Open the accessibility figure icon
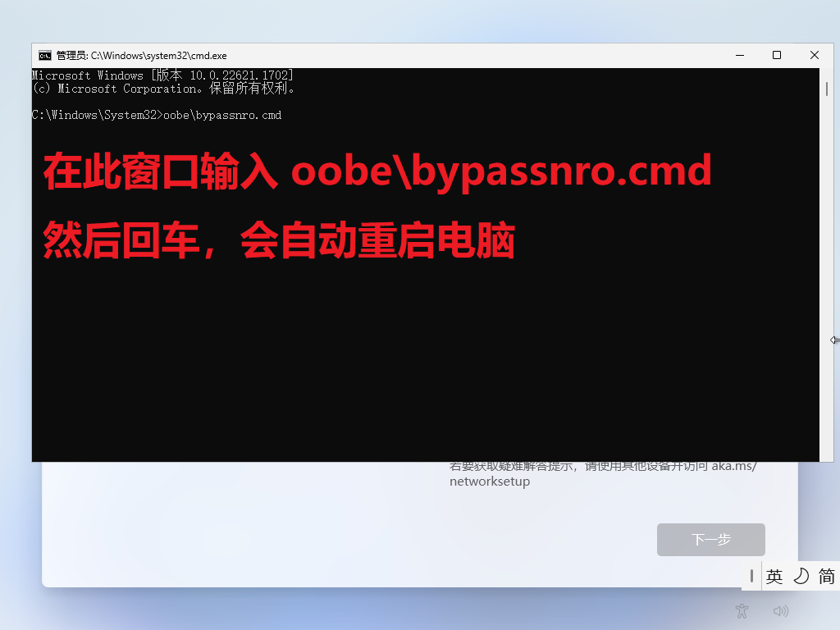 pos(742,610)
